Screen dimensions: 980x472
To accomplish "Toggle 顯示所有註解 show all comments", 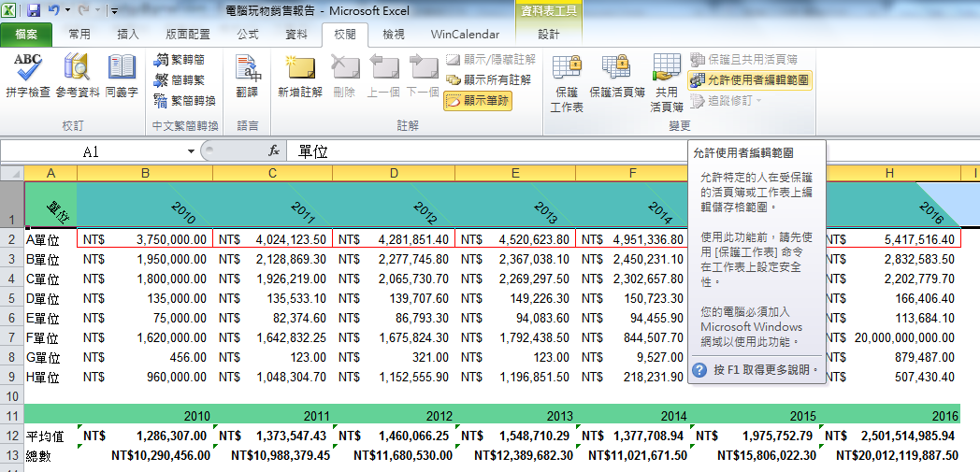I will click(488, 80).
